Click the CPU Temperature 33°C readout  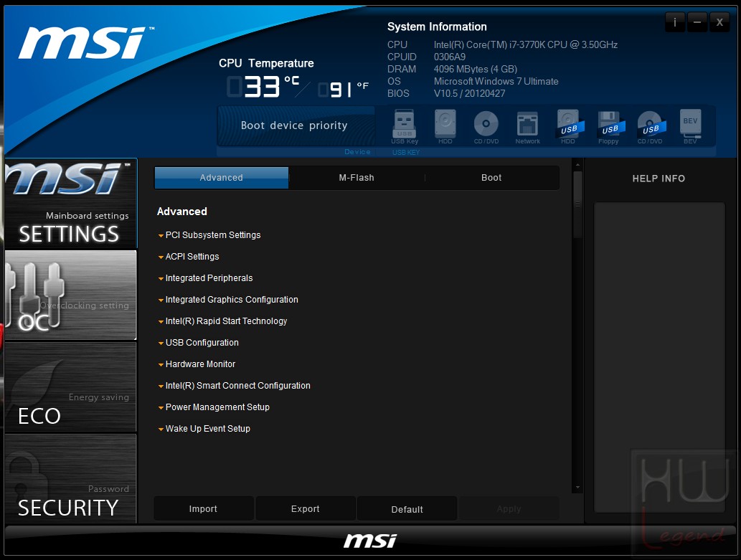click(263, 87)
